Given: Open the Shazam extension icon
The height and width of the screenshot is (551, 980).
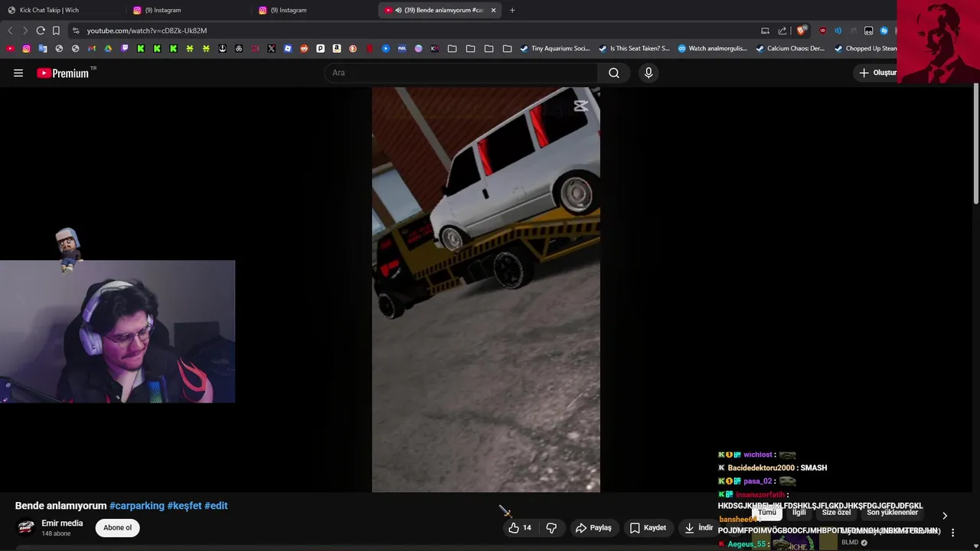Looking at the screenshot, I should (x=884, y=31).
